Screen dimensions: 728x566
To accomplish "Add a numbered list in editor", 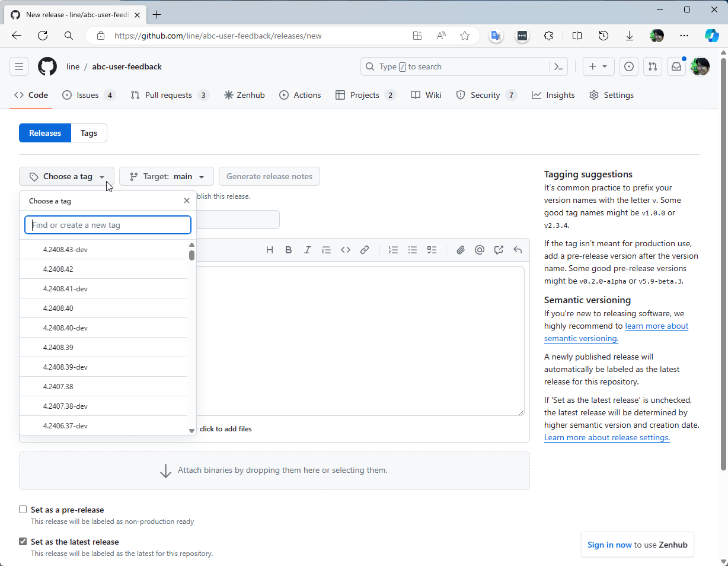I will tap(394, 250).
